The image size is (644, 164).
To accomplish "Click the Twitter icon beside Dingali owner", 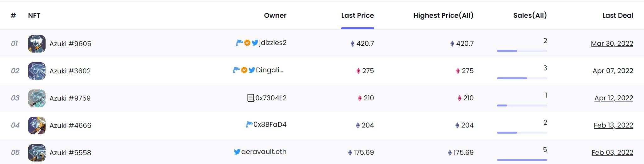I will [252, 70].
